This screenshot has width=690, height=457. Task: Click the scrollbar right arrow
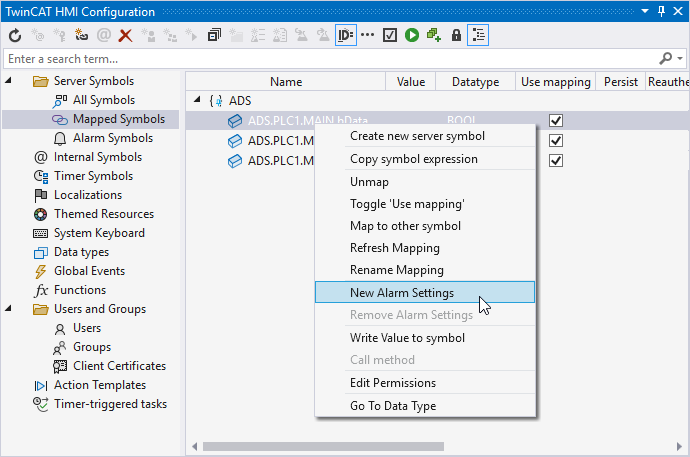coord(679,446)
